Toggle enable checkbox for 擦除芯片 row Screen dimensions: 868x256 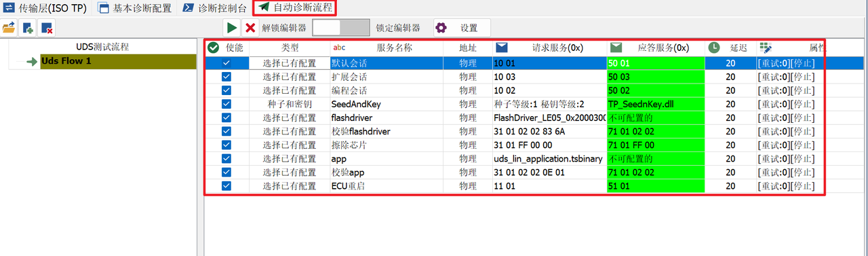point(226,145)
